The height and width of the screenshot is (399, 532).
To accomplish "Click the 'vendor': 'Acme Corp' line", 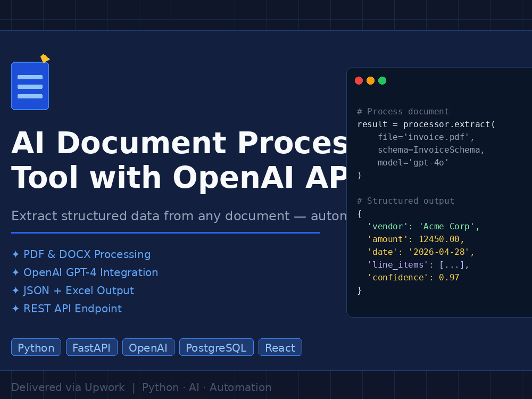I will (423, 226).
